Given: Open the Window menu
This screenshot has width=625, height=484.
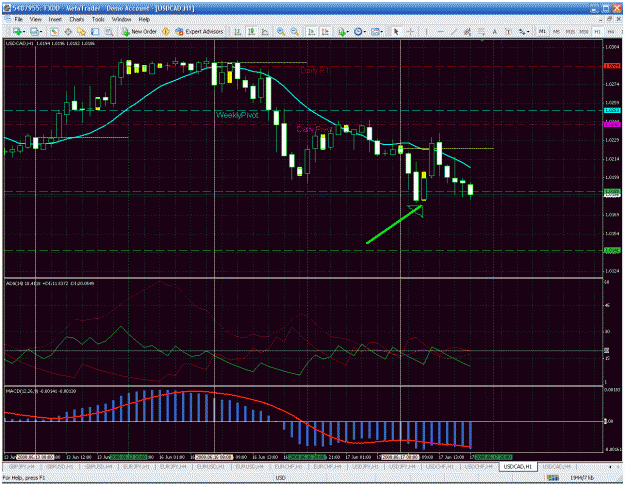Looking at the screenshot, I should pyautogui.click(x=122, y=19).
